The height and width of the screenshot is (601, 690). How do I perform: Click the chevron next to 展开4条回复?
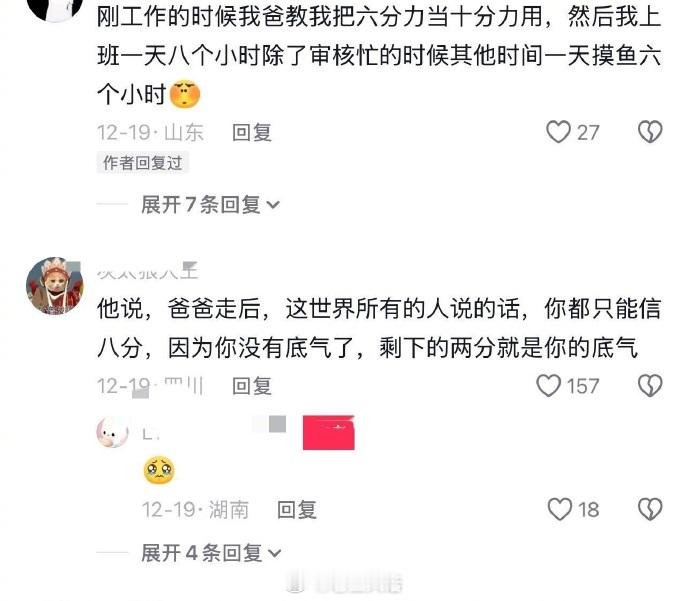[275, 553]
